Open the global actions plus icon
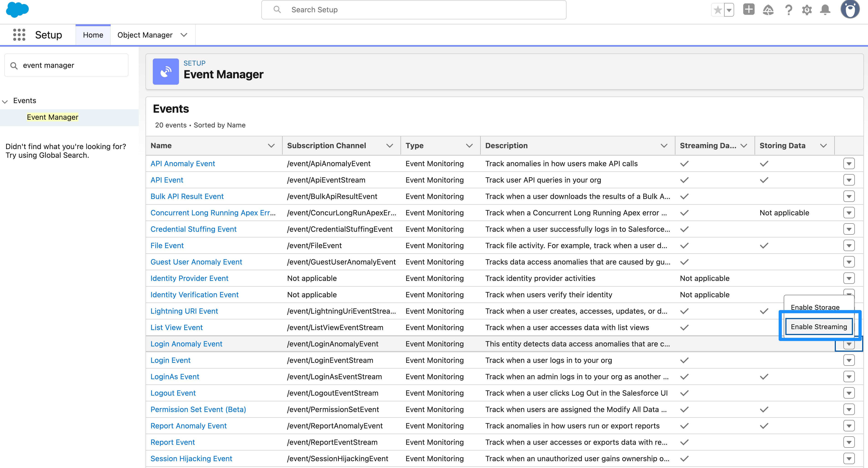Viewport: 868px width, 468px height. coord(749,9)
